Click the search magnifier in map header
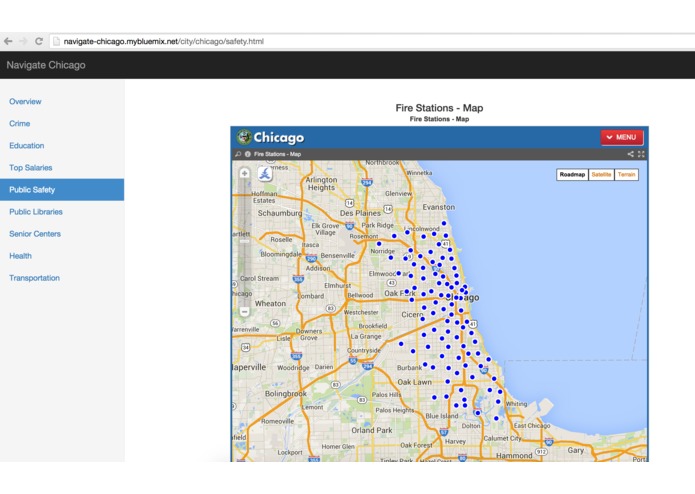 (238, 154)
